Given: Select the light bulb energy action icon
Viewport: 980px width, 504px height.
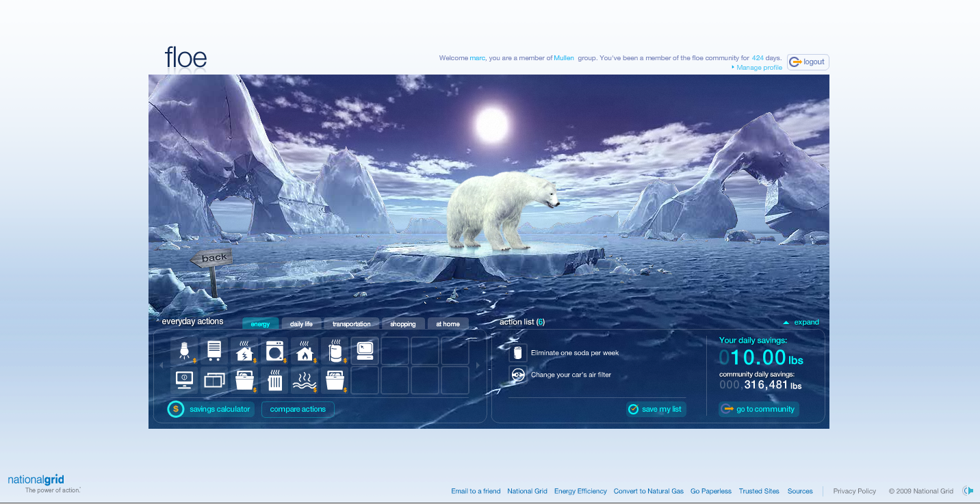Looking at the screenshot, I should 184,351.
